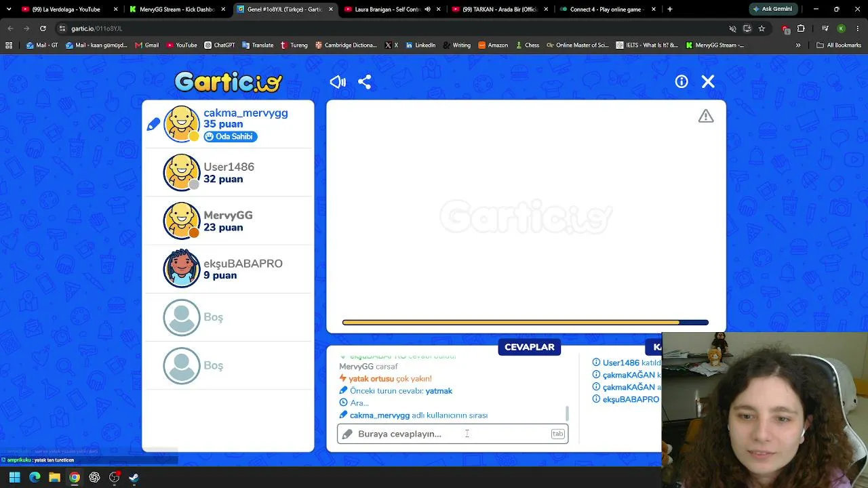Open the room info icon
Viewport: 868px width, 488px height.
click(x=682, y=82)
